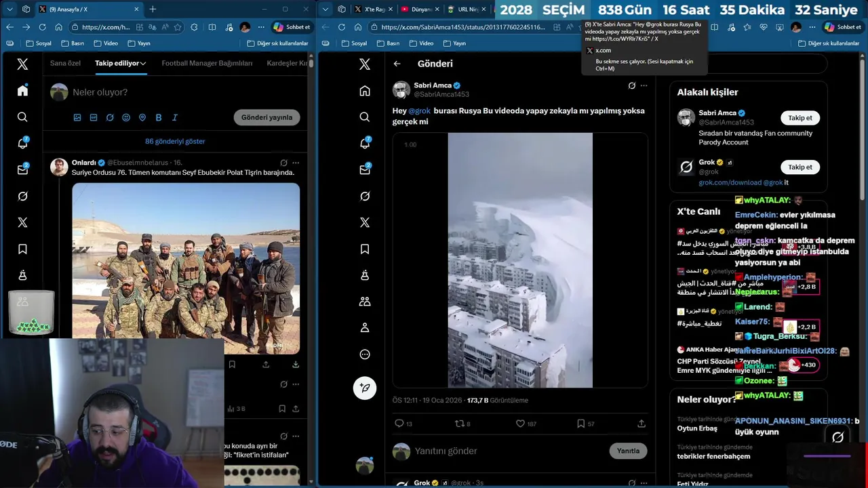This screenshot has height=488, width=868.
Task: Select the X'te Rag browser tab
Action: pyautogui.click(x=373, y=9)
